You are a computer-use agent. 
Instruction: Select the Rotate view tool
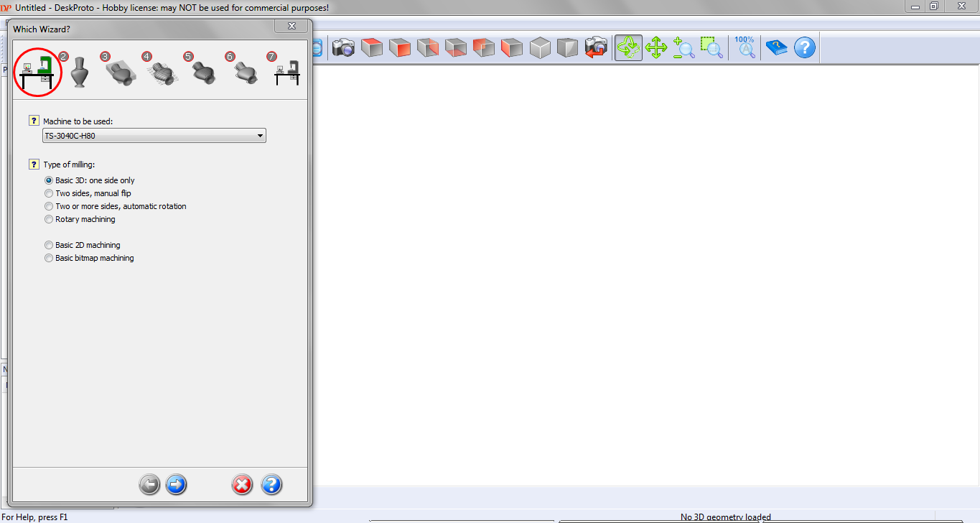[627, 47]
